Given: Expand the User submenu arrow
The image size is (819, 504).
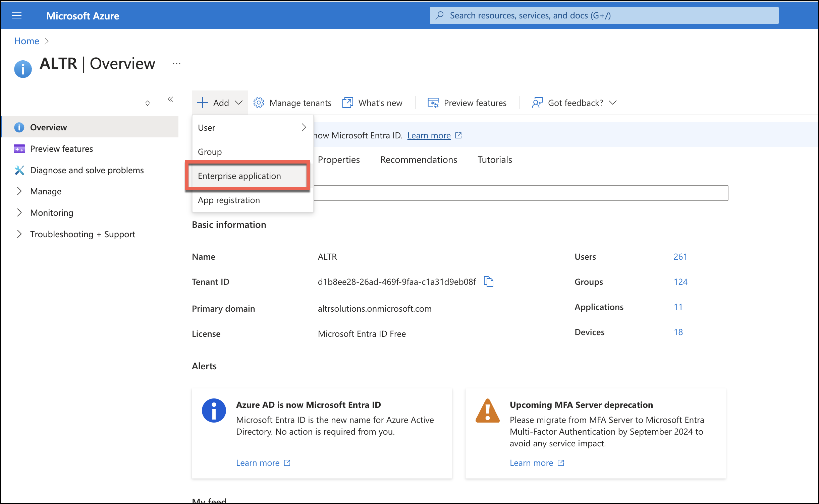Looking at the screenshot, I should tap(304, 127).
